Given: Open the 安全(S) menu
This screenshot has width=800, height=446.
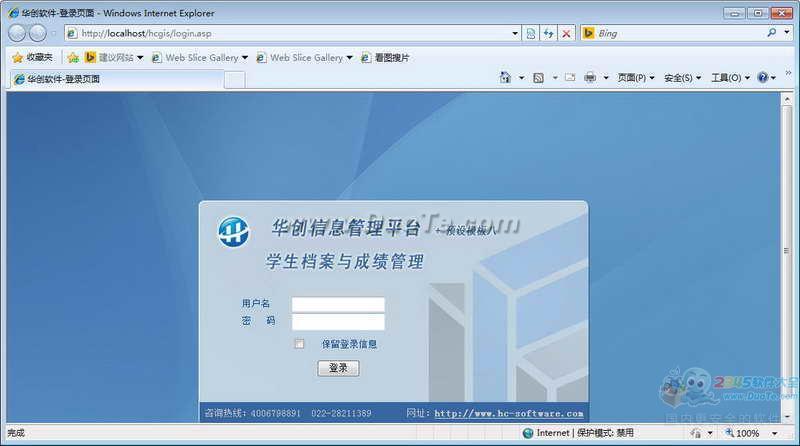Looking at the screenshot, I should point(682,78).
